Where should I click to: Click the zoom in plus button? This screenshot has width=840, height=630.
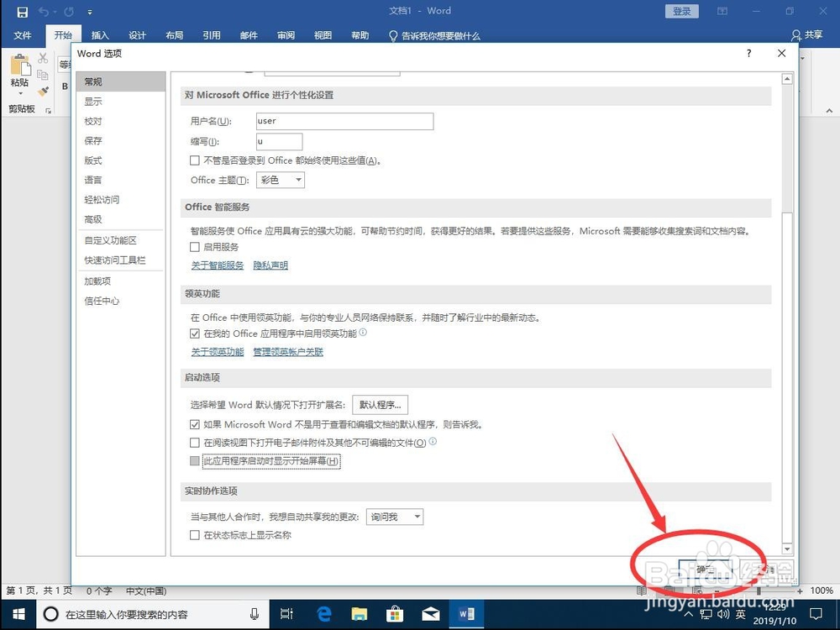(x=800, y=591)
